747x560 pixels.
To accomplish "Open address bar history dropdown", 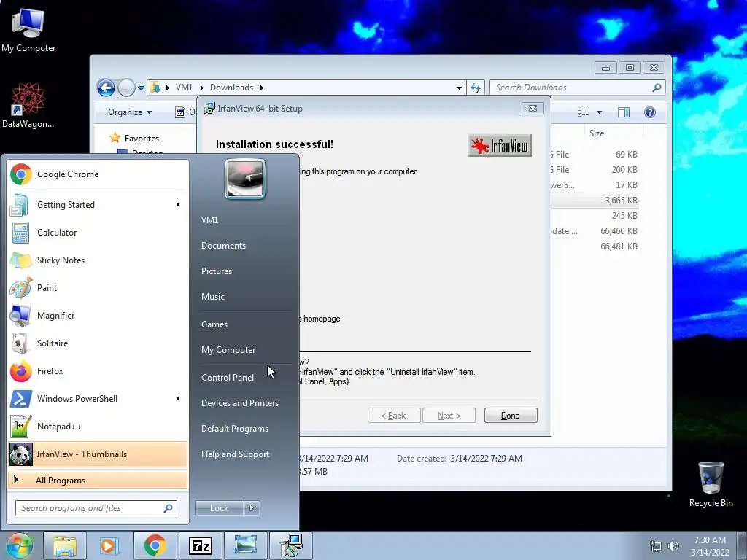I will 459,88.
